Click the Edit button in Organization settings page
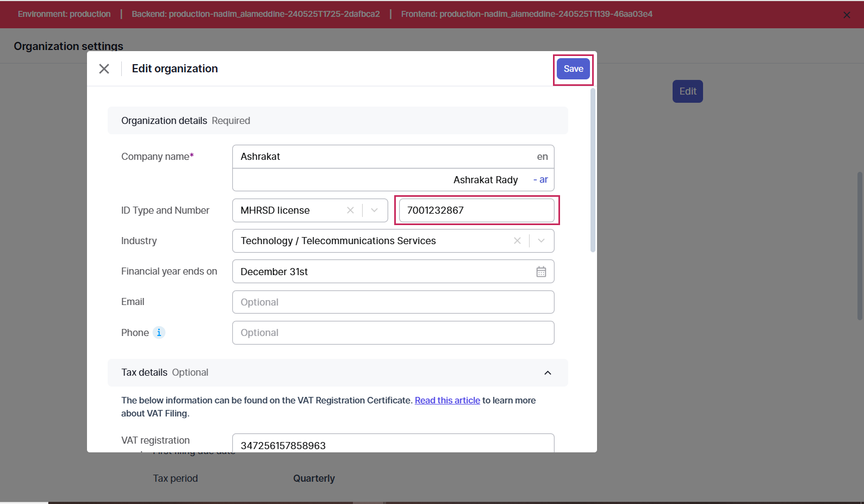The width and height of the screenshot is (864, 504). point(687,91)
